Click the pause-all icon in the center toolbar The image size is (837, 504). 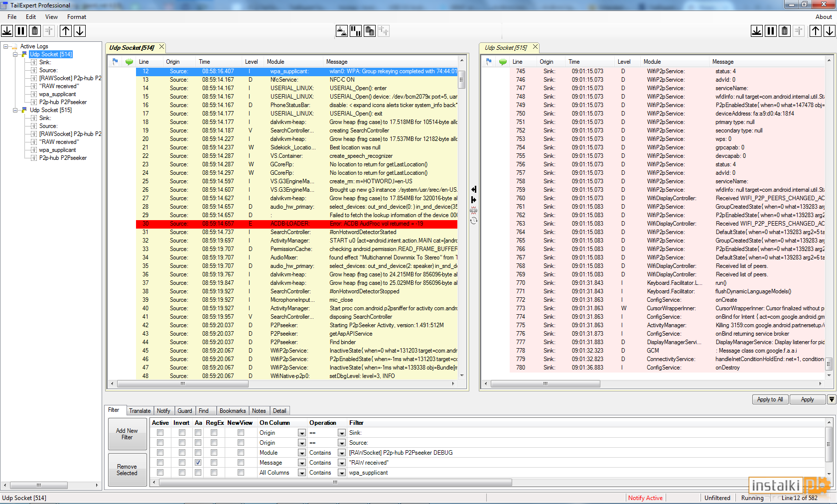click(x=356, y=31)
